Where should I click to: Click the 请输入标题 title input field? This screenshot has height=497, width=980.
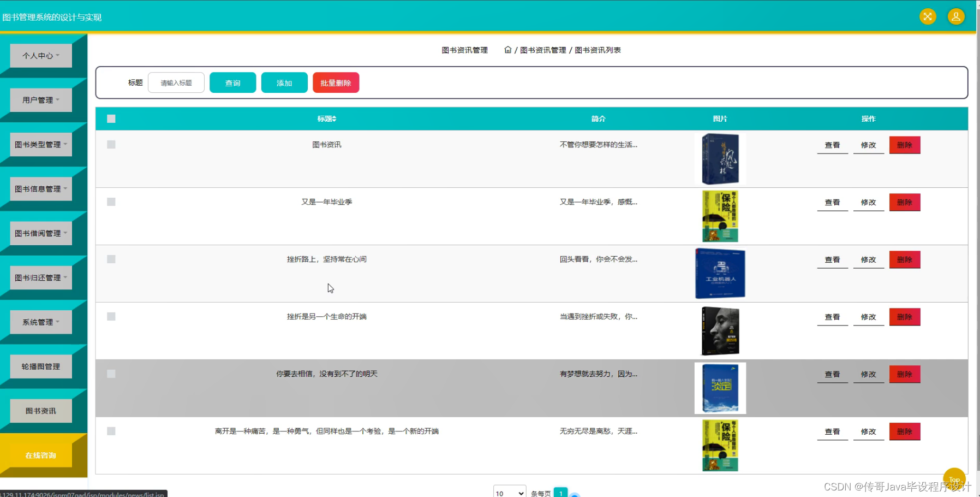(x=176, y=82)
